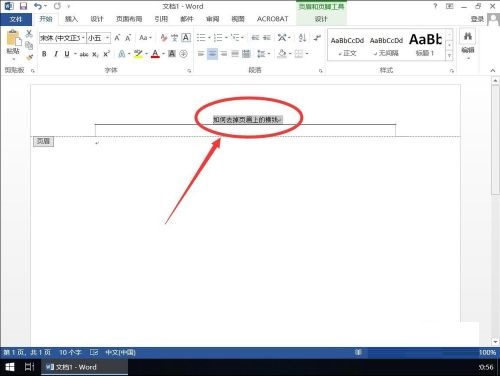
Task: Click the sign-in (登录) link
Action: click(477, 19)
